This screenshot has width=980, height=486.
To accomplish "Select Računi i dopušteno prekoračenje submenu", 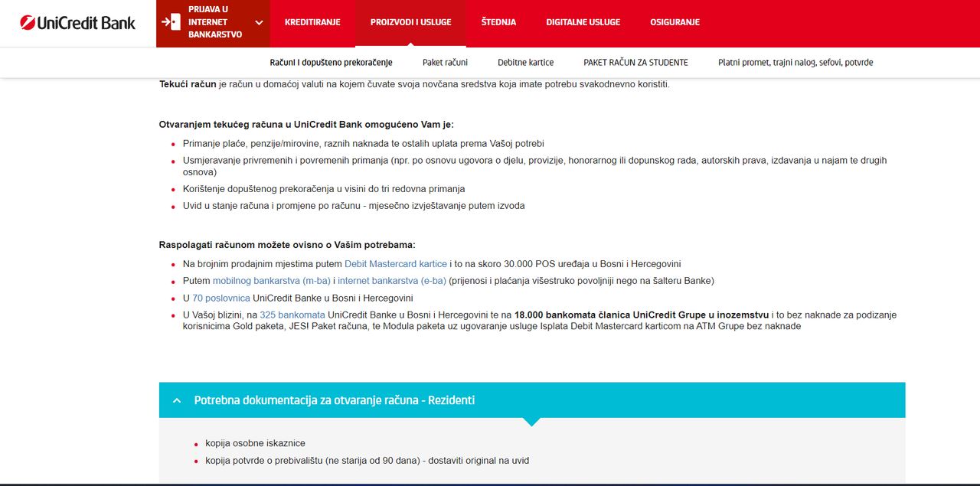I will pyautogui.click(x=331, y=63).
